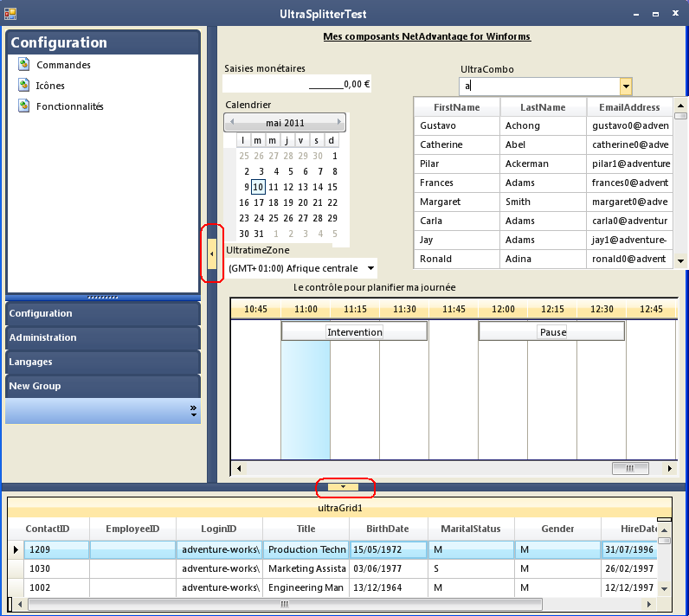689x616 pixels.
Task: Click the Saisies monétaires currency field
Action: (297, 84)
